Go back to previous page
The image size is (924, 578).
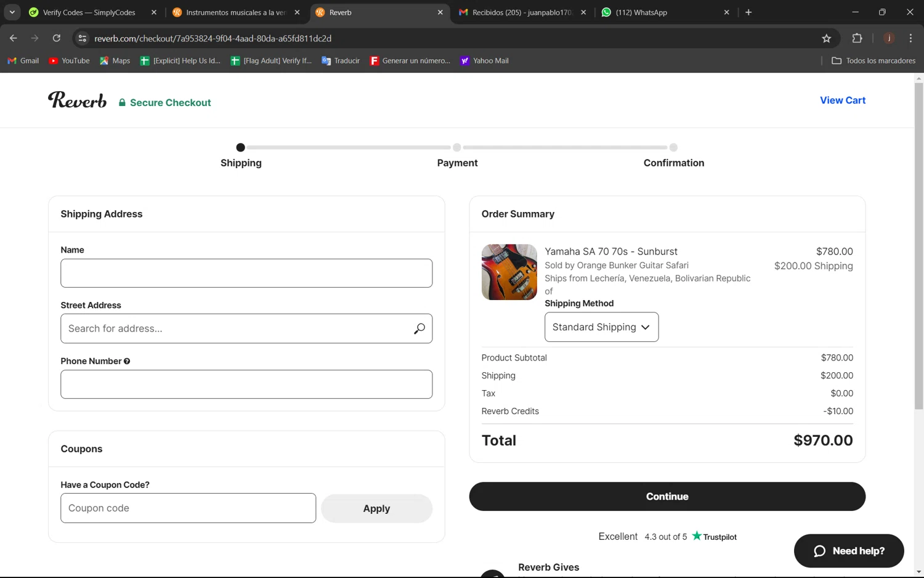[x=13, y=38]
